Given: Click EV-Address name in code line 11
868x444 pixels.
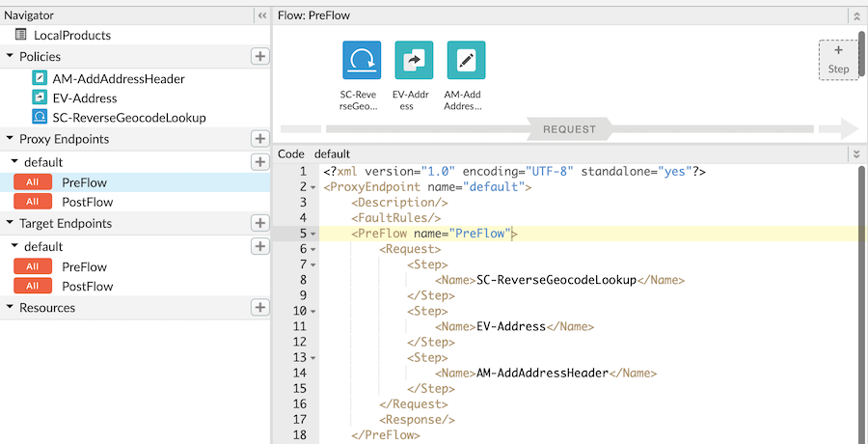Looking at the screenshot, I should click(x=511, y=326).
